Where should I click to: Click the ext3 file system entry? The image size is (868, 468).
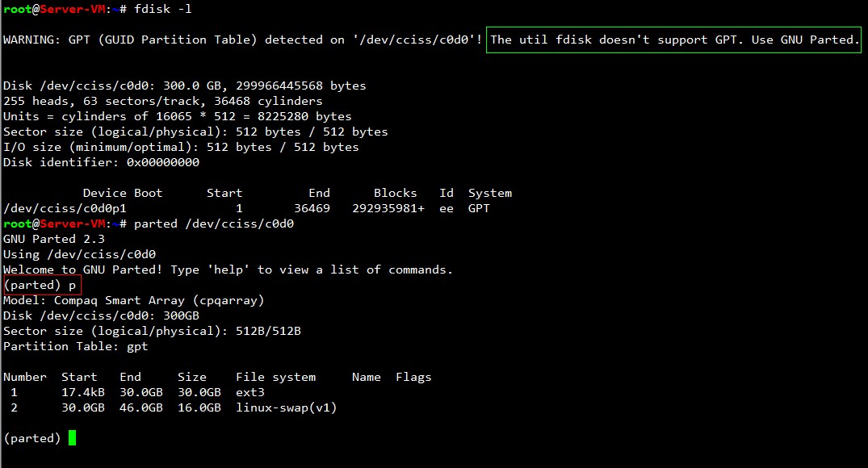point(250,392)
